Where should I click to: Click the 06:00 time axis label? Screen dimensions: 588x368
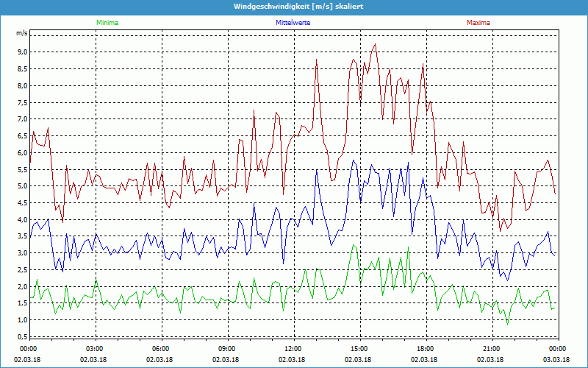tap(160, 349)
